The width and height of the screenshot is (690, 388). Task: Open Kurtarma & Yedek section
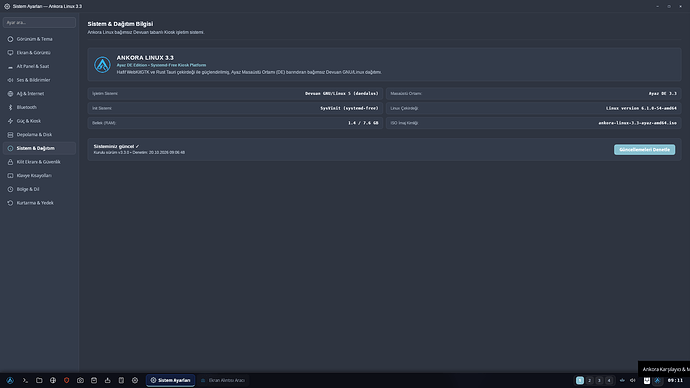[x=39, y=203]
